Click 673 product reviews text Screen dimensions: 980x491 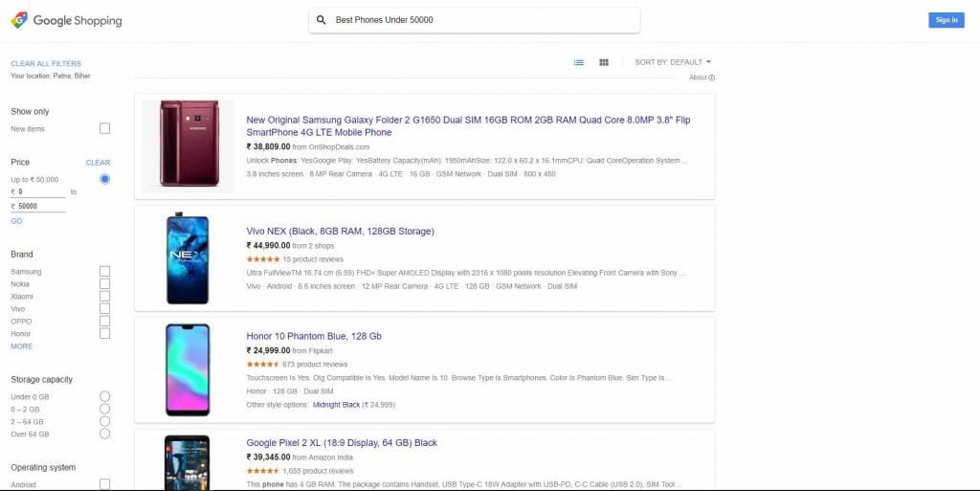point(315,365)
